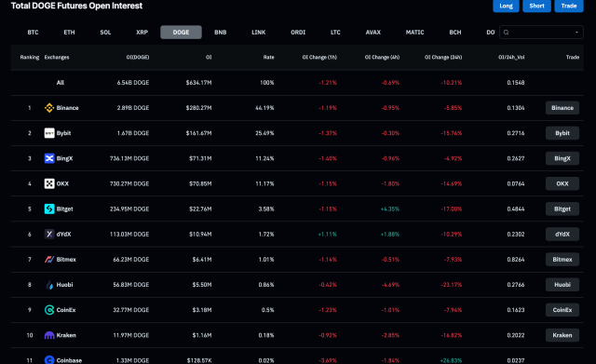Click the Huobi logo icon
Screen dimensions: 596x364
[x=49, y=285]
